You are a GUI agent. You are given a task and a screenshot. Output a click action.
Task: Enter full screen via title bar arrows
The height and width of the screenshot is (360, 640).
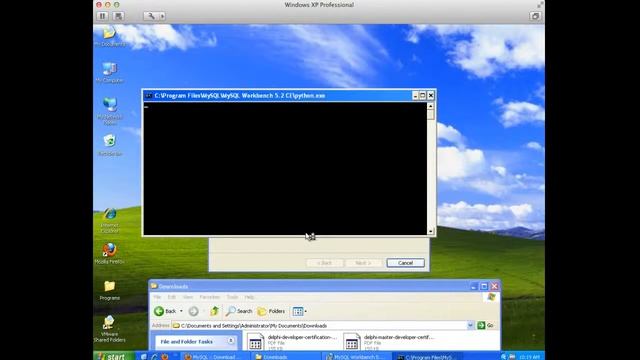tap(540, 5)
